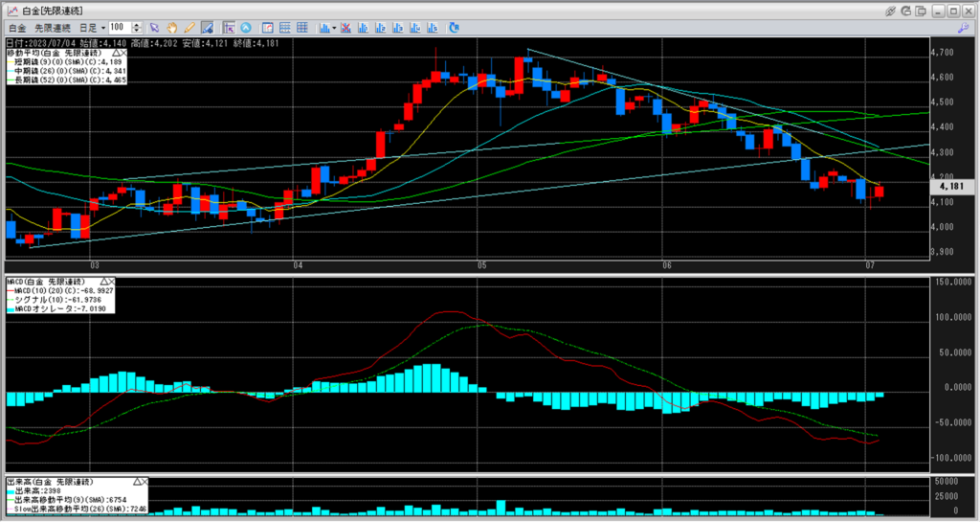Click the blue circular up-arrow icon
Screen dimensions: 980x522
click(246, 28)
